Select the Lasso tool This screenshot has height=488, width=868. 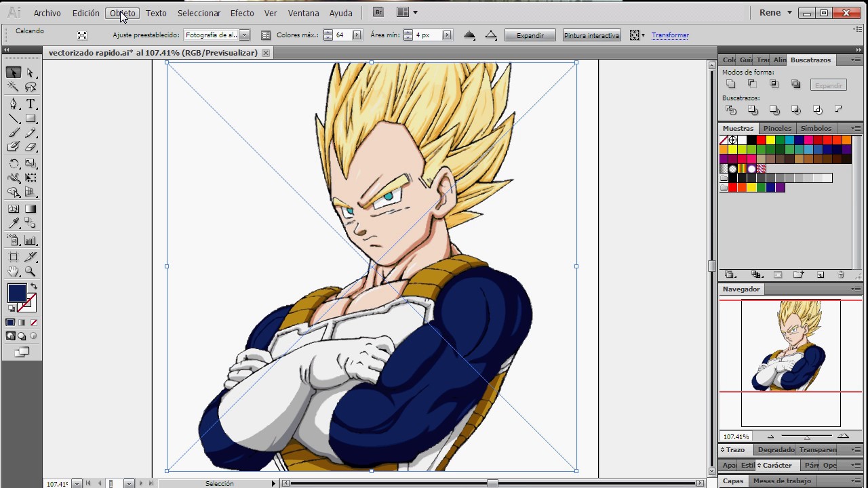click(x=31, y=87)
